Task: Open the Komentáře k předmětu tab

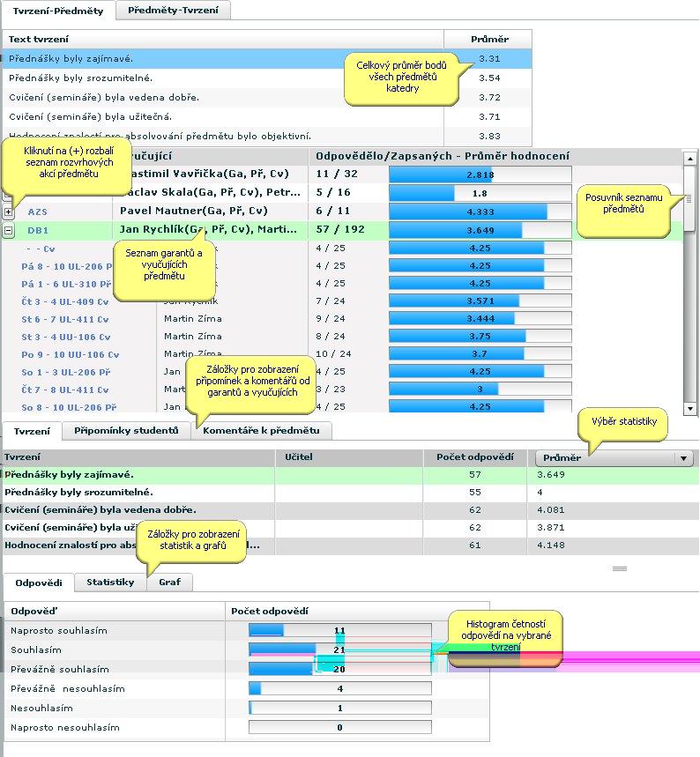Action: pyautogui.click(x=261, y=431)
